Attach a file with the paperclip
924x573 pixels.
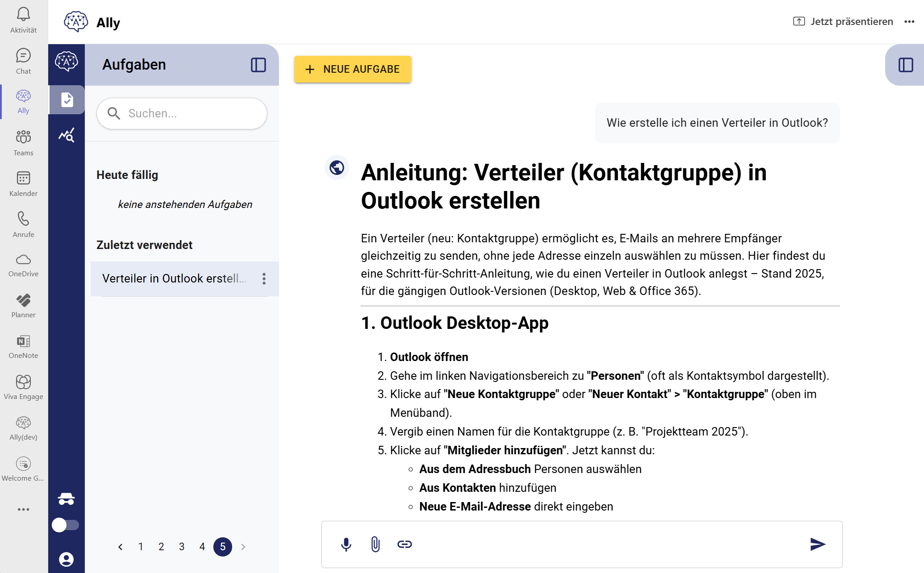click(375, 544)
